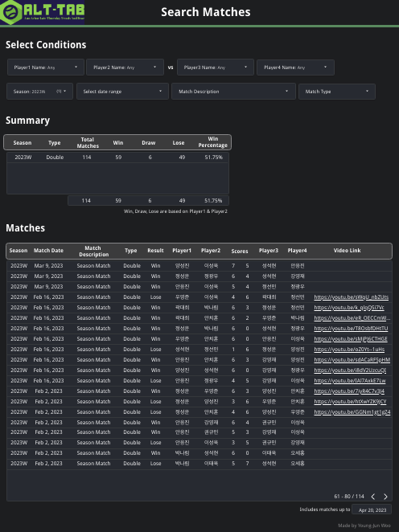Click the 'vs' label between player filters
Viewport: 399px width, 532px height.
coord(171,68)
